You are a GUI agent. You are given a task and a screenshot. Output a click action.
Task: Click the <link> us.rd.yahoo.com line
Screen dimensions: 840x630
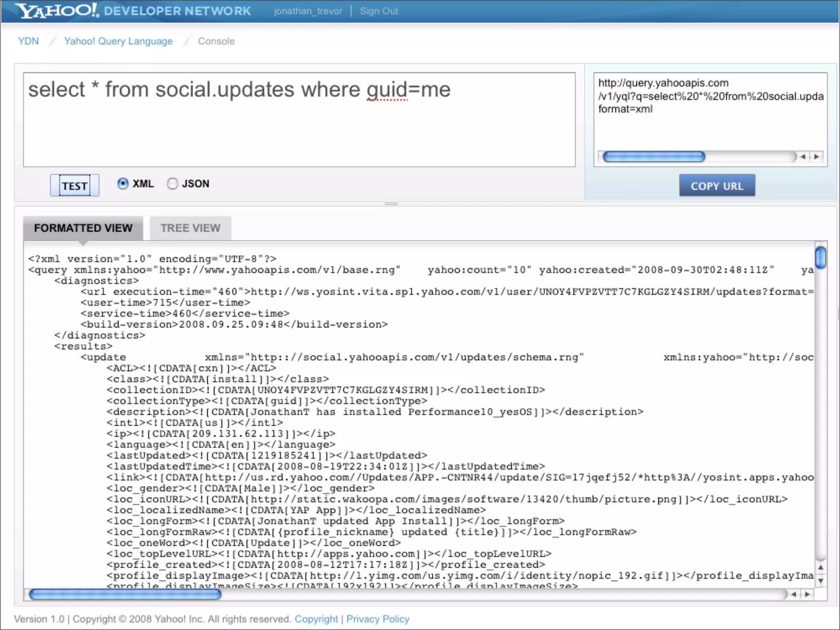[x=460, y=477]
